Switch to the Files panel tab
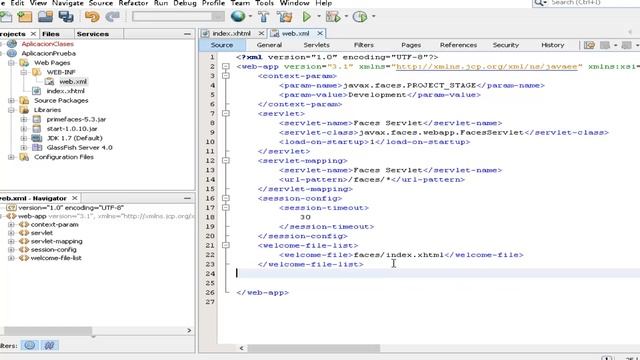 (x=51, y=34)
